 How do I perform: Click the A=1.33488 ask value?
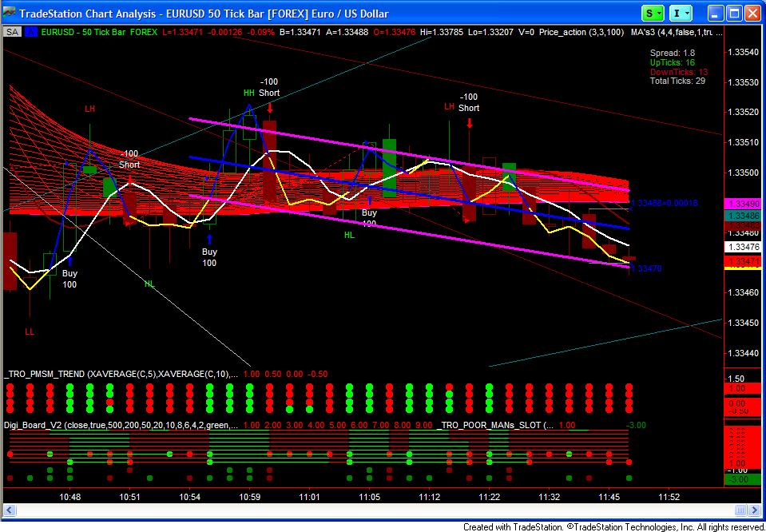point(348,32)
